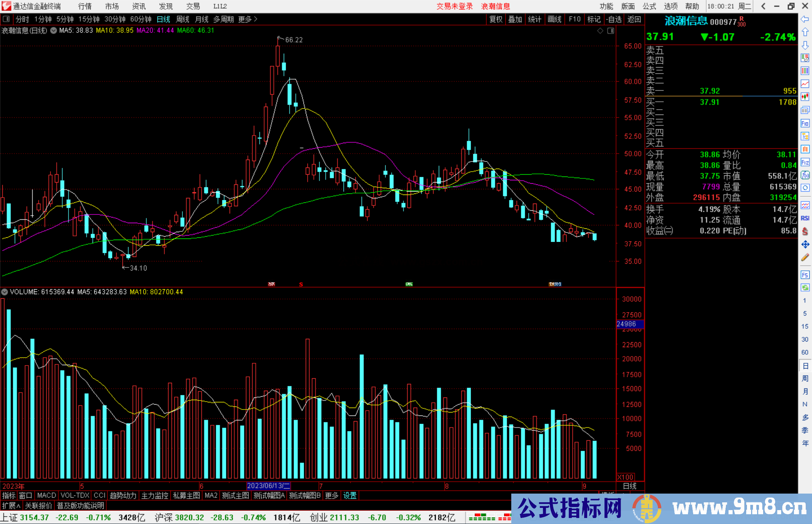Expand the 更多 period options chevron
The width and height of the screenshot is (812, 524).
point(256,19)
